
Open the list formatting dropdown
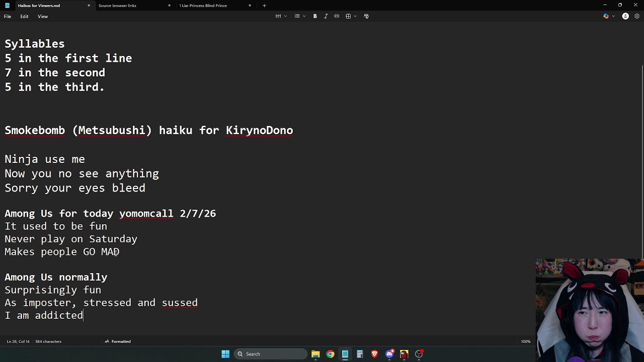300,16
